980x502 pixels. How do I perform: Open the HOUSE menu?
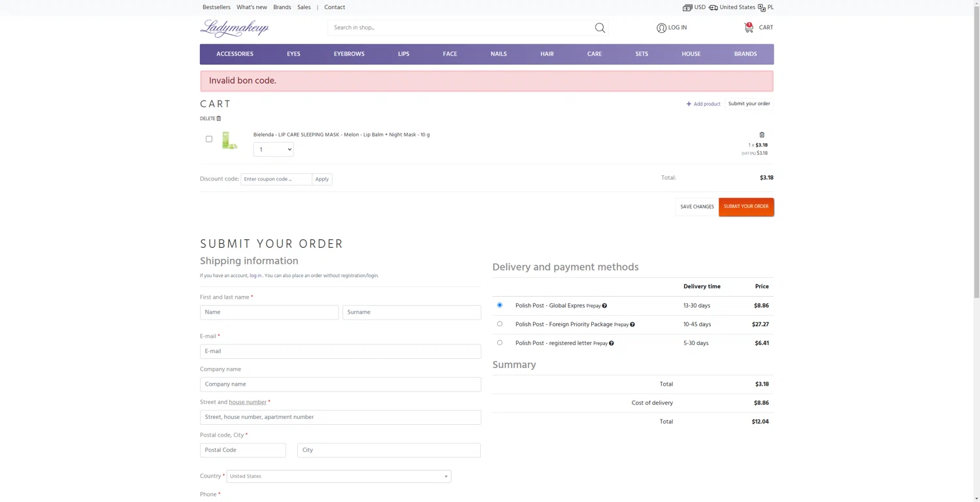pyautogui.click(x=691, y=54)
